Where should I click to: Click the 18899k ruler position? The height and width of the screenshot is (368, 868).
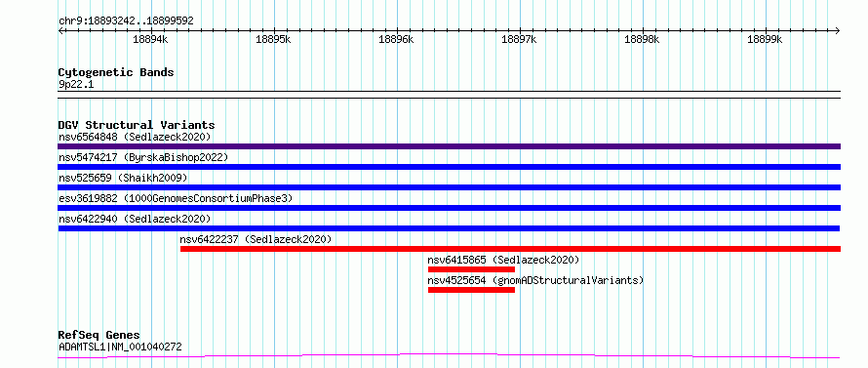click(765, 39)
